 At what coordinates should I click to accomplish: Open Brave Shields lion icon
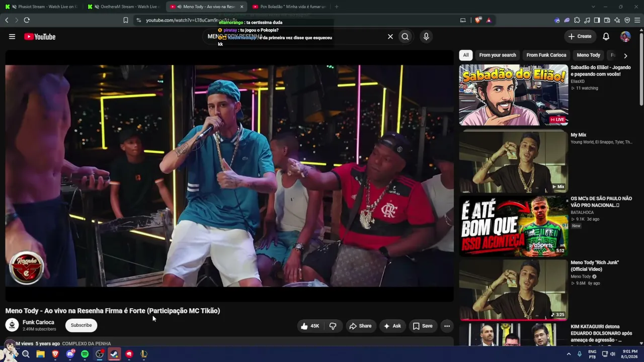click(477, 20)
